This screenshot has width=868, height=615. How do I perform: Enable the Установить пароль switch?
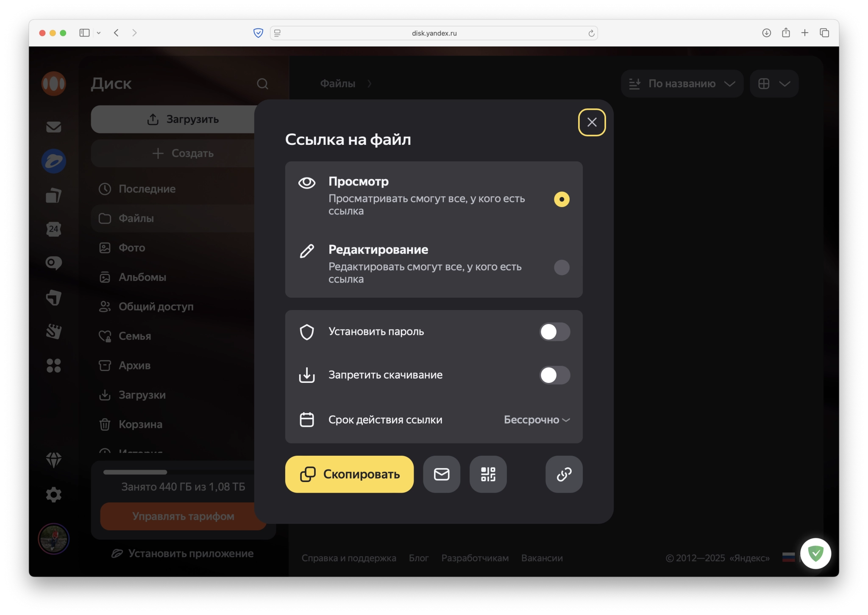(x=554, y=332)
